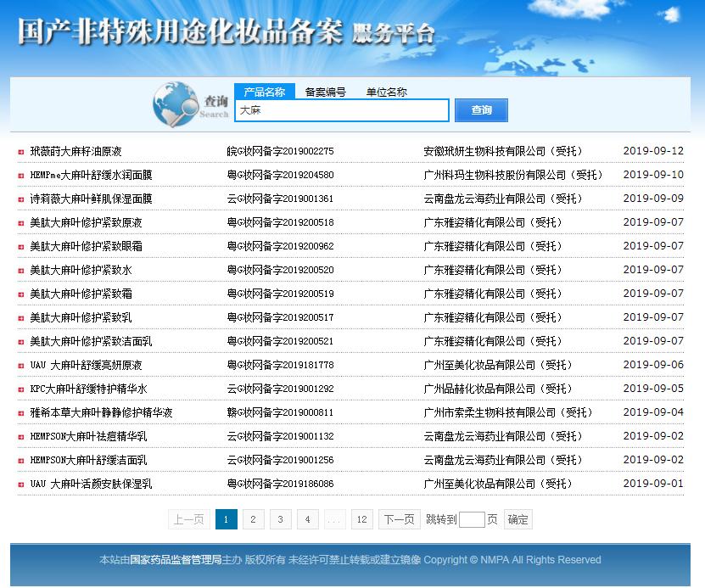Click the 确定 page jump button
Viewport: 705px width, 588px height.
[518, 518]
